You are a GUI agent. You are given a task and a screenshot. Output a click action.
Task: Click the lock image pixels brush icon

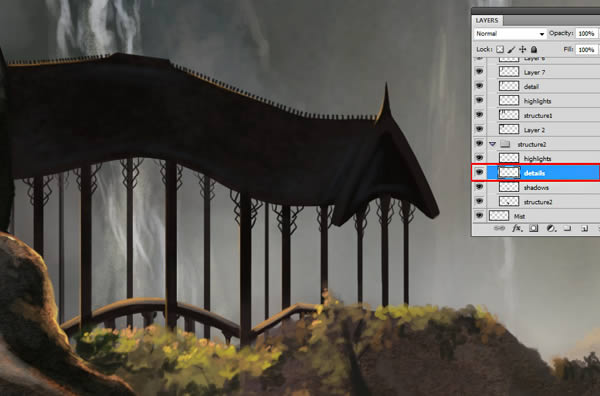pos(511,50)
